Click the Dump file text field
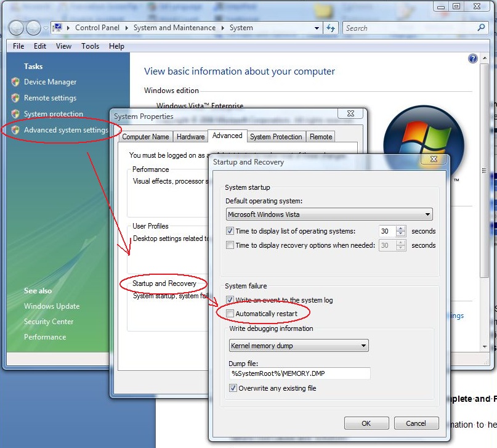Image resolution: width=497 pixels, height=448 pixels. coord(299,373)
